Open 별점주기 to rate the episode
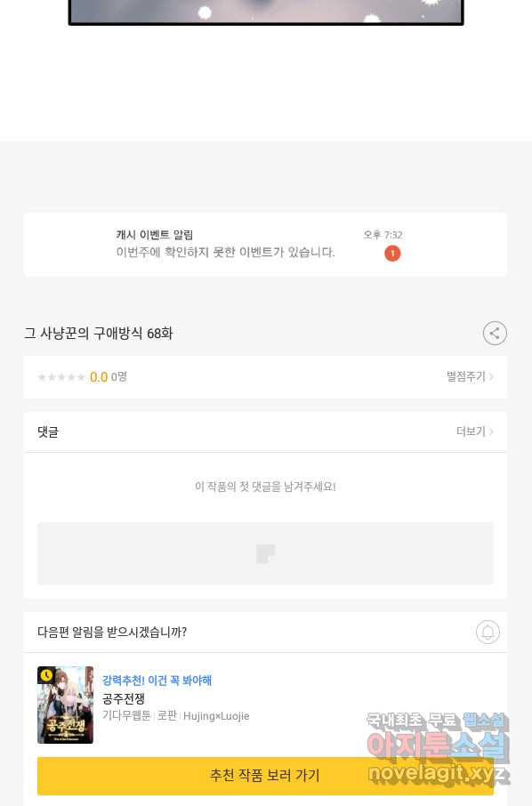This screenshot has width=532, height=806. click(x=470, y=377)
